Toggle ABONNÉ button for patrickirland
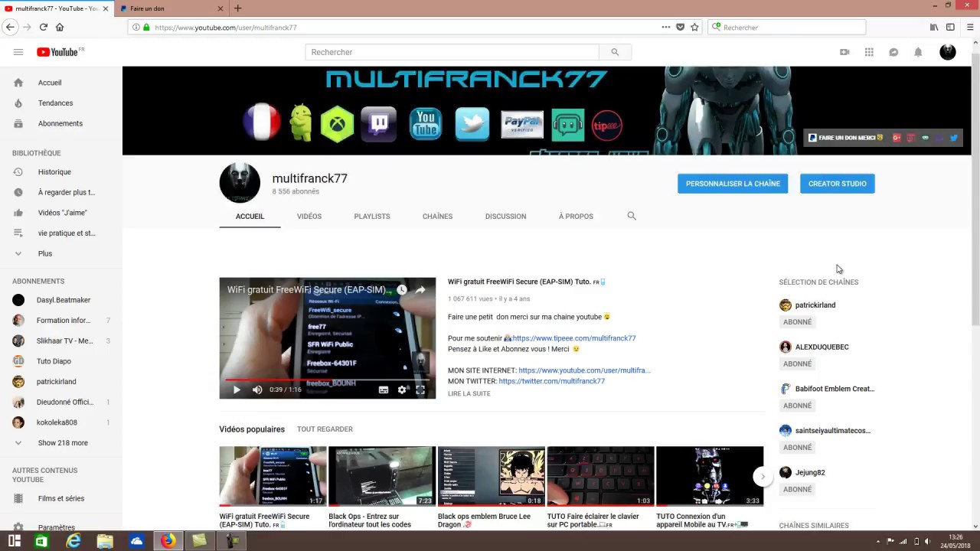Image resolution: width=980 pixels, height=551 pixels. pos(797,322)
